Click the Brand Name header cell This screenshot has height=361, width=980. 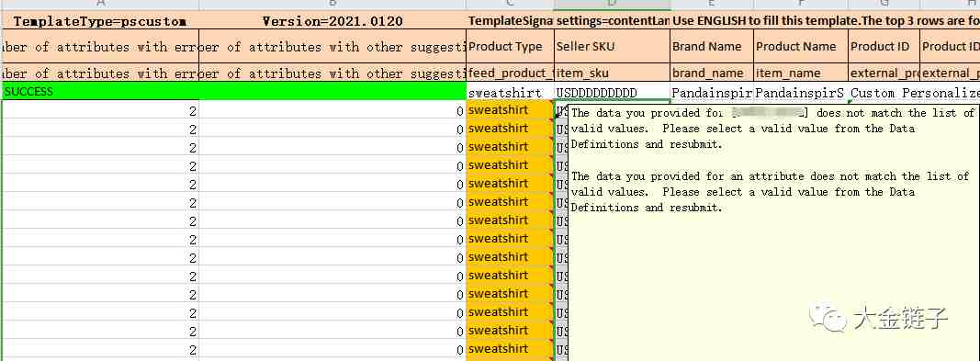point(712,46)
